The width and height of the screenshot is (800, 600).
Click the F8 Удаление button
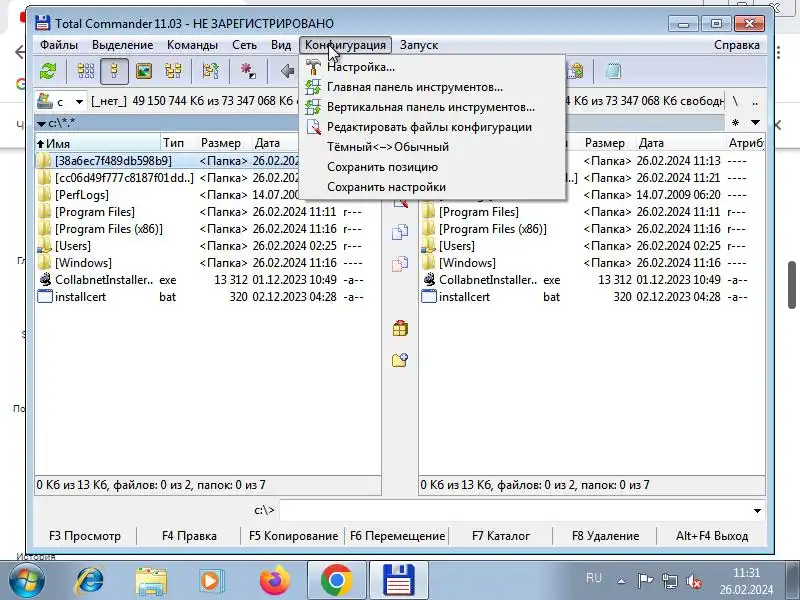[606, 536]
